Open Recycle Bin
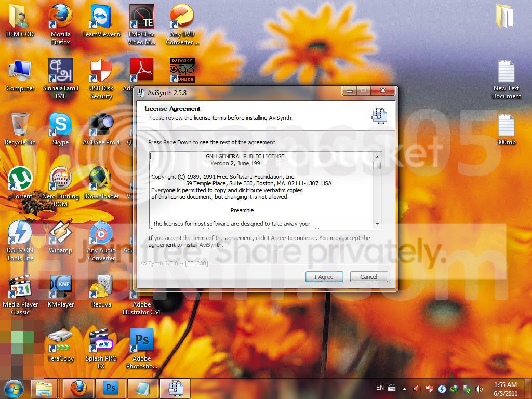The width and height of the screenshot is (532, 399). [20, 129]
